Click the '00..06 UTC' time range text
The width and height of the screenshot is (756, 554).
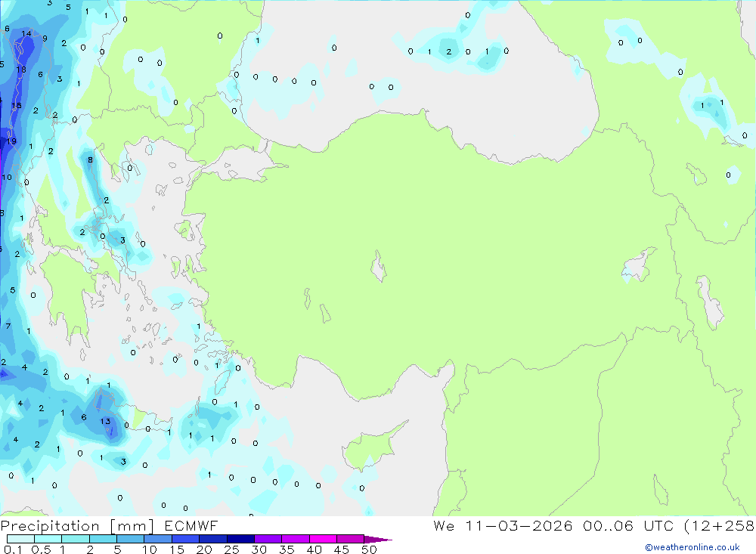(627, 525)
